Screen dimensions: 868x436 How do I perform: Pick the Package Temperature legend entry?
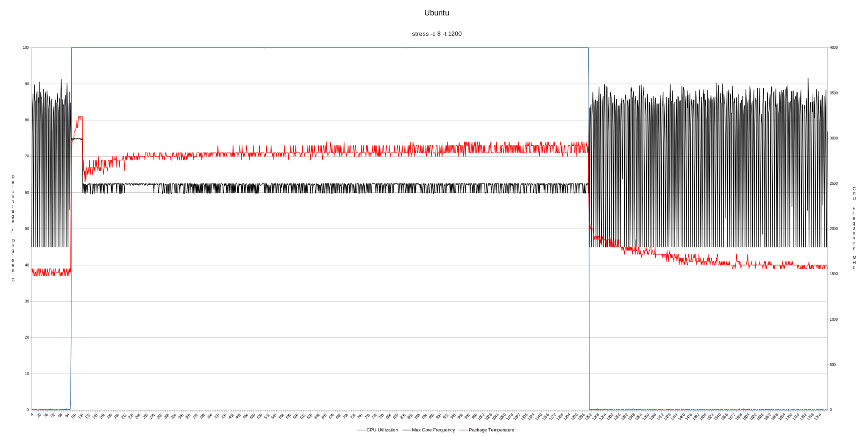pos(487,430)
